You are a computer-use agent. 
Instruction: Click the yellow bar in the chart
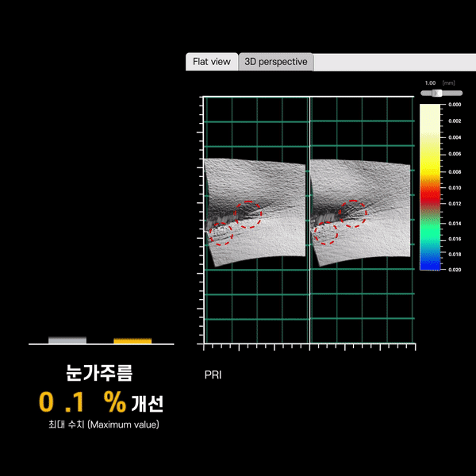(132, 341)
